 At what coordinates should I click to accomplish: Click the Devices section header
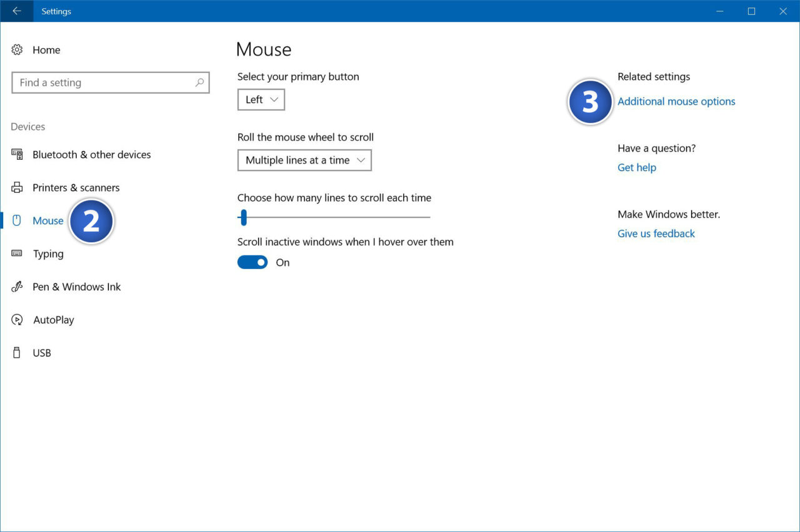[x=28, y=127]
